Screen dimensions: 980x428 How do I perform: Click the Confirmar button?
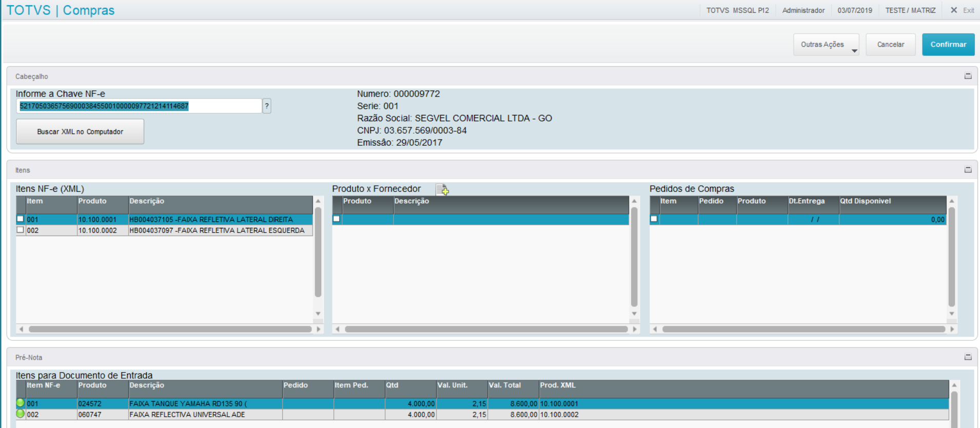click(x=948, y=45)
